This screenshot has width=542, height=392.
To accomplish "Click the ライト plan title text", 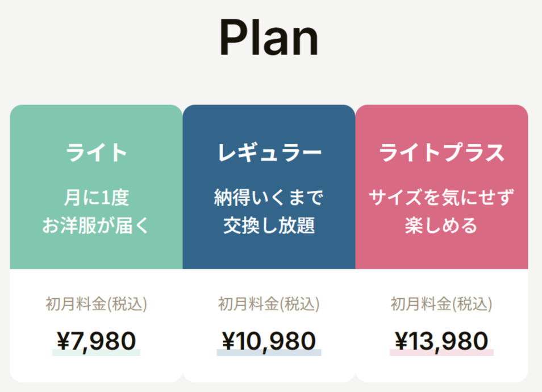I will [96, 152].
